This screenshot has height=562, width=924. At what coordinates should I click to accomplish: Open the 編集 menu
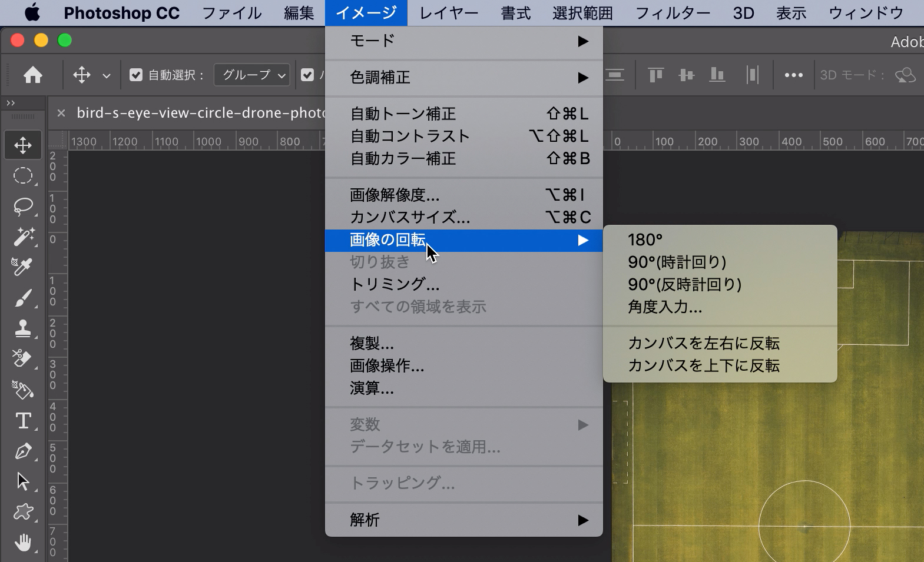click(299, 12)
